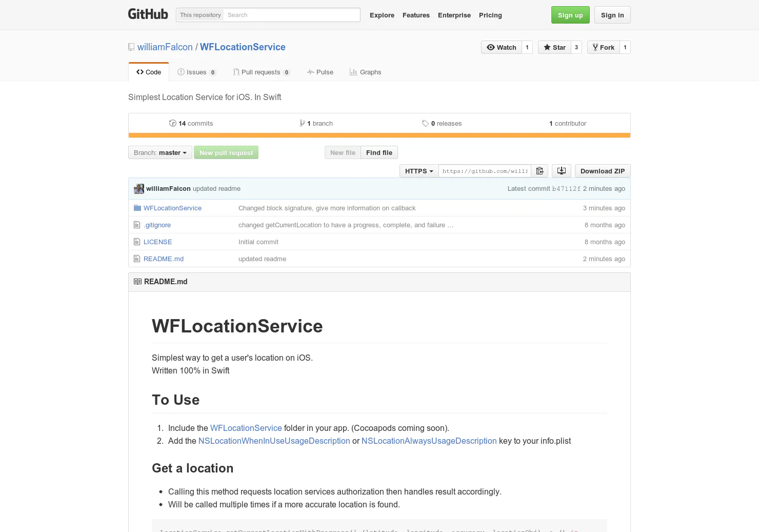View 1 branch link
This screenshot has height=532, width=759.
316,123
